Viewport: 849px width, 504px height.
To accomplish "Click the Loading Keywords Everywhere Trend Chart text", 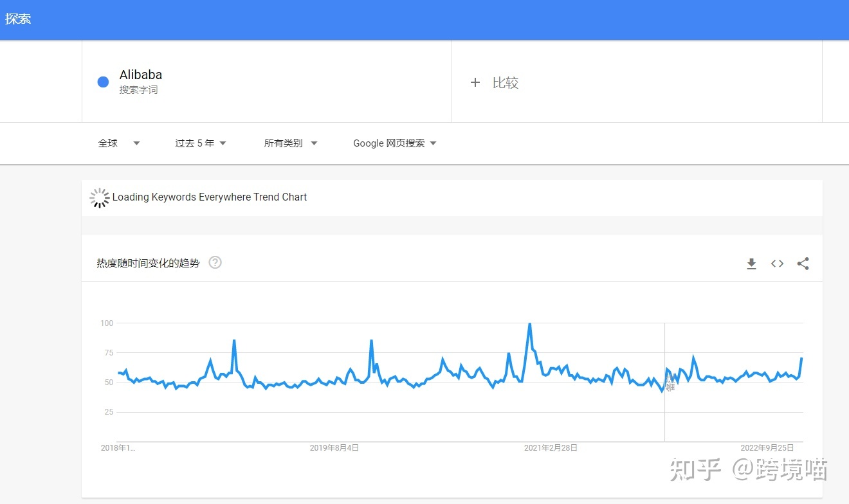I will 210,197.
